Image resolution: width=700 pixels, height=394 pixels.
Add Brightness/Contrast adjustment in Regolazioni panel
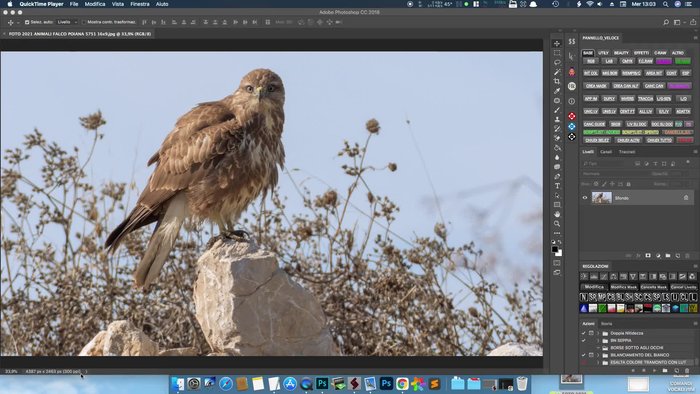[584, 277]
